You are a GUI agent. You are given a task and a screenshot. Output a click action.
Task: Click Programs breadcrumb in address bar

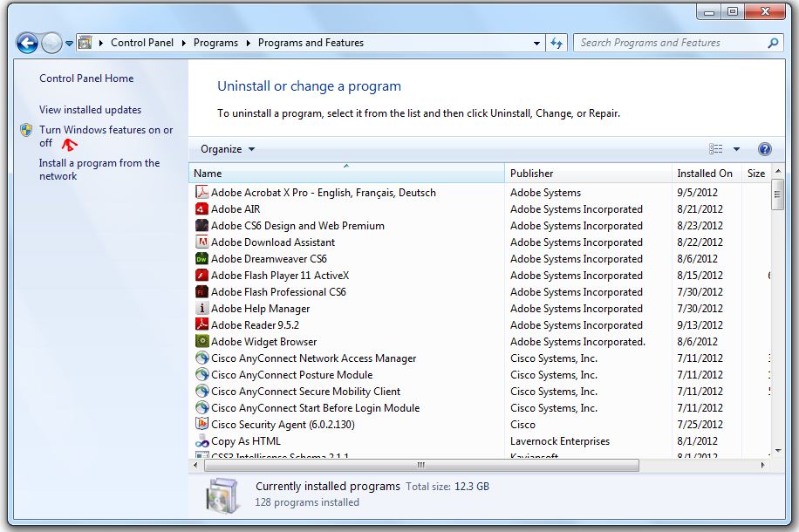215,43
